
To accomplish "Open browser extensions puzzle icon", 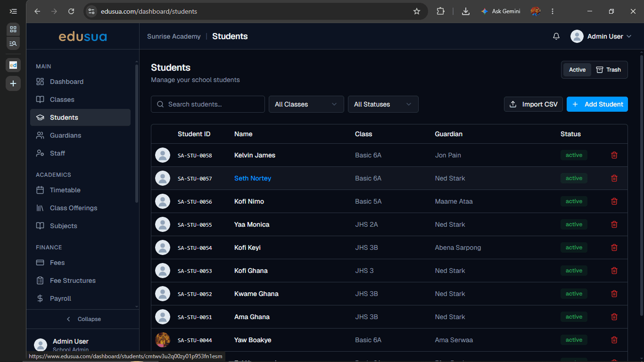I will (x=440, y=11).
